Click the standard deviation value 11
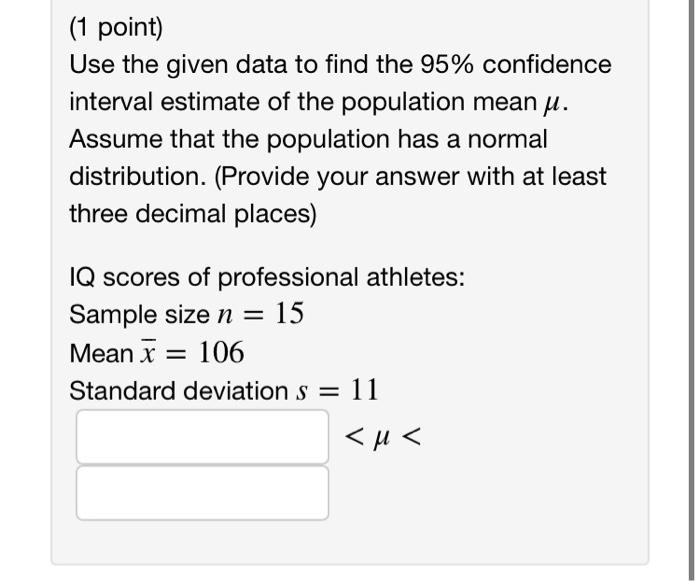Viewport: 700px width, 581px height. 364,390
